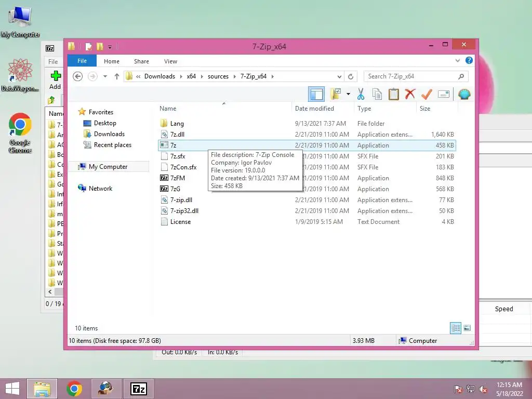Go up one folder level
The width and height of the screenshot is (532, 399).
tap(117, 76)
